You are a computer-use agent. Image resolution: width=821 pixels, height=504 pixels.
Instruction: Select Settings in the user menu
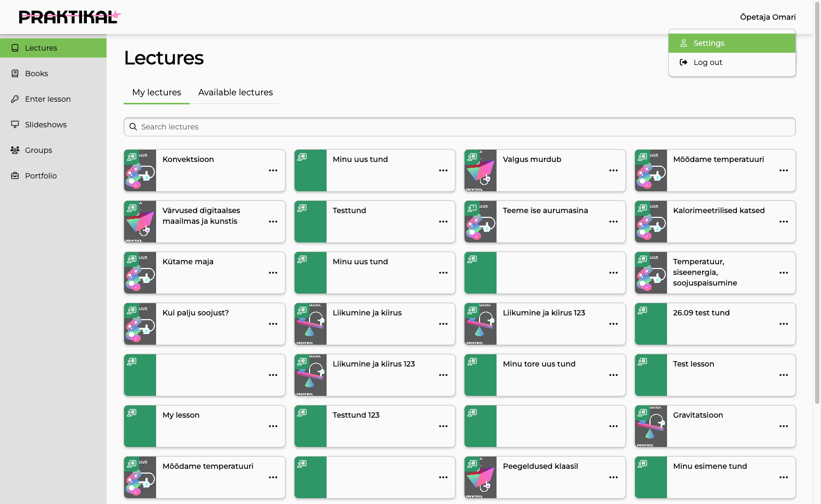(732, 43)
